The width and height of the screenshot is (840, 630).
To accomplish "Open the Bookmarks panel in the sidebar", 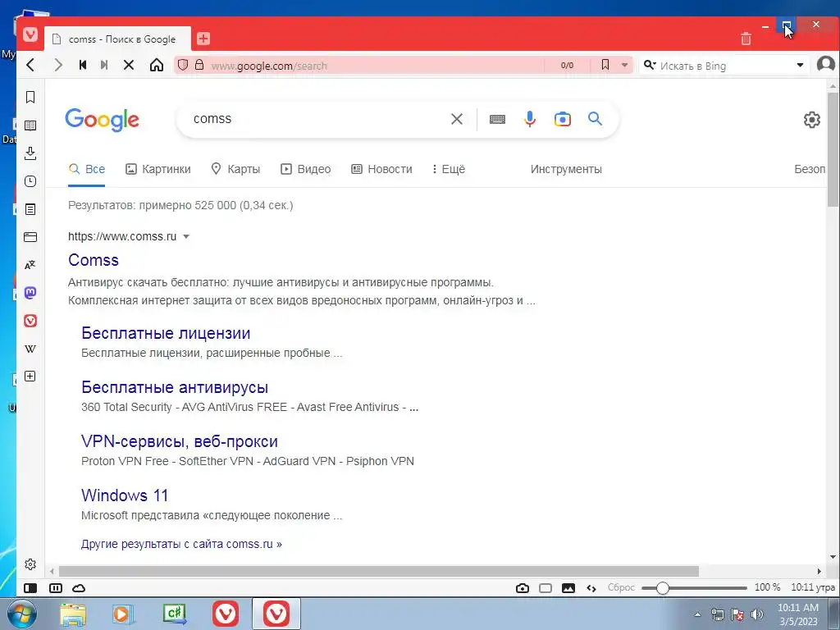I will [30, 97].
